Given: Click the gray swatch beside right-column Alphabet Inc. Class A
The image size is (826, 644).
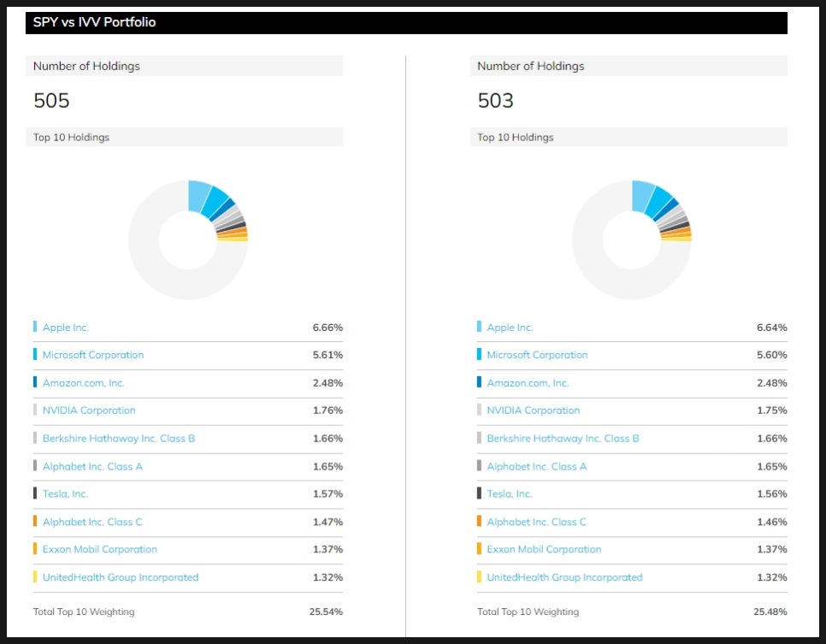Looking at the screenshot, I should 479,465.
